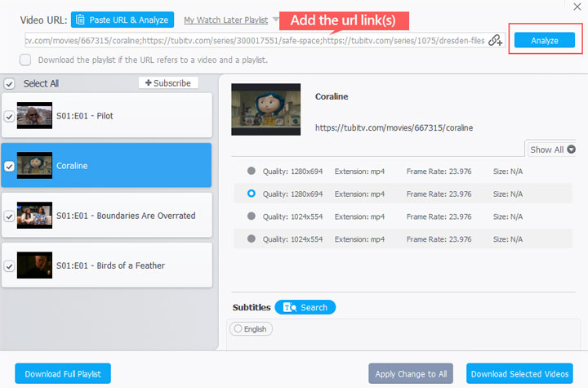Click the Paste URL & Analyze button
The width and height of the screenshot is (588, 388).
122,20
